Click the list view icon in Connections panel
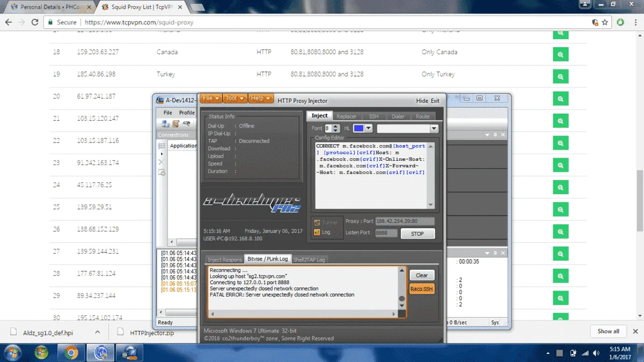 (x=162, y=146)
